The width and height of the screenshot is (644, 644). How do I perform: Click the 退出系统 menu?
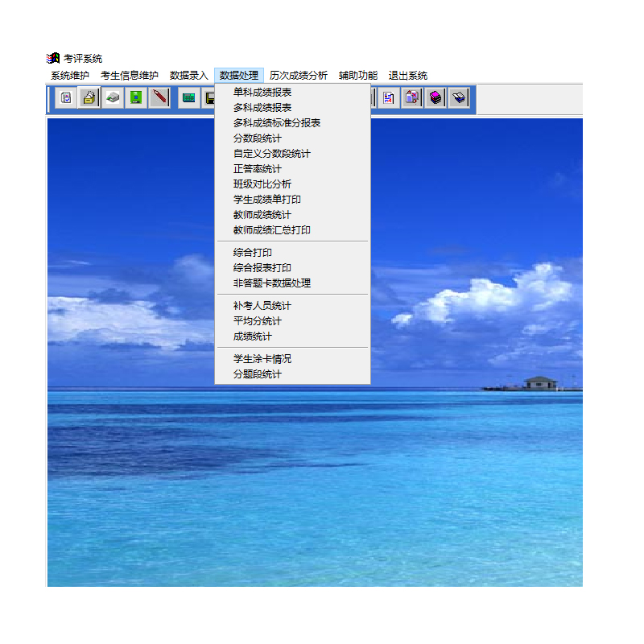click(408, 76)
